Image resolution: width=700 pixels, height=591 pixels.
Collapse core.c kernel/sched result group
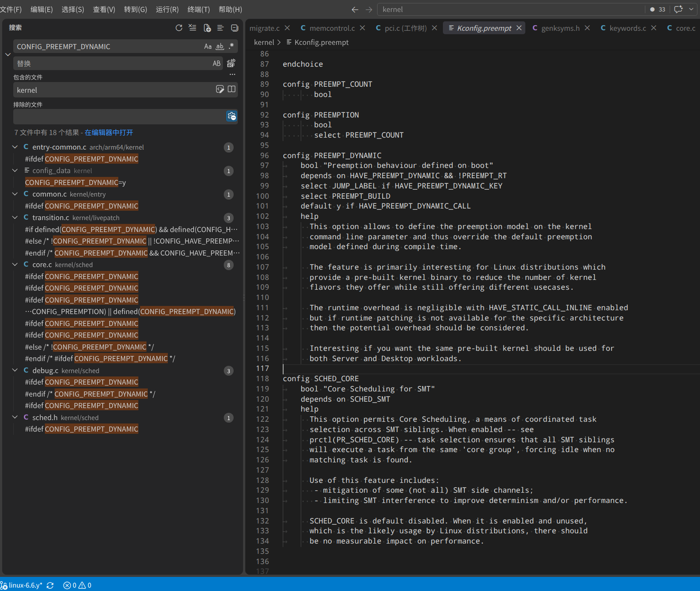(15, 265)
